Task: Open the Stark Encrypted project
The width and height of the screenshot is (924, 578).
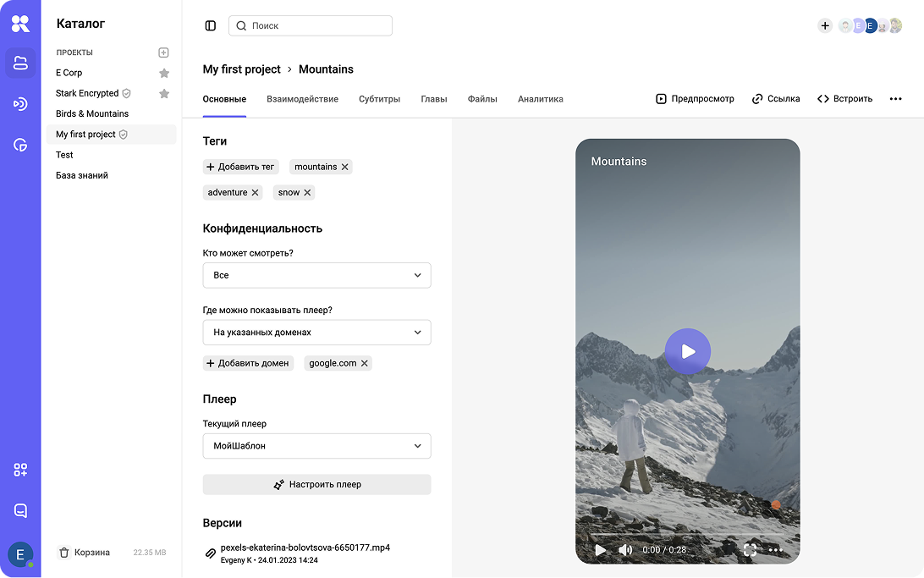Action: (x=87, y=93)
